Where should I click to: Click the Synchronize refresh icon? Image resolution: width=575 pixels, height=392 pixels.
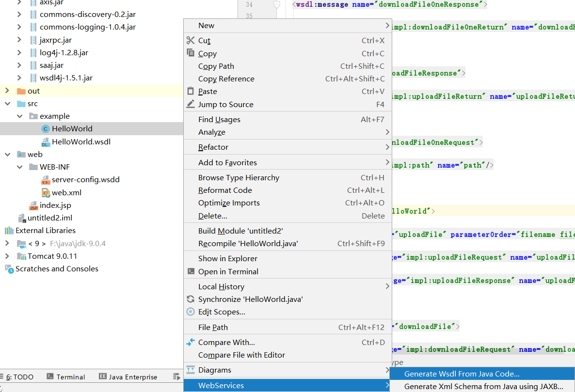click(191, 299)
